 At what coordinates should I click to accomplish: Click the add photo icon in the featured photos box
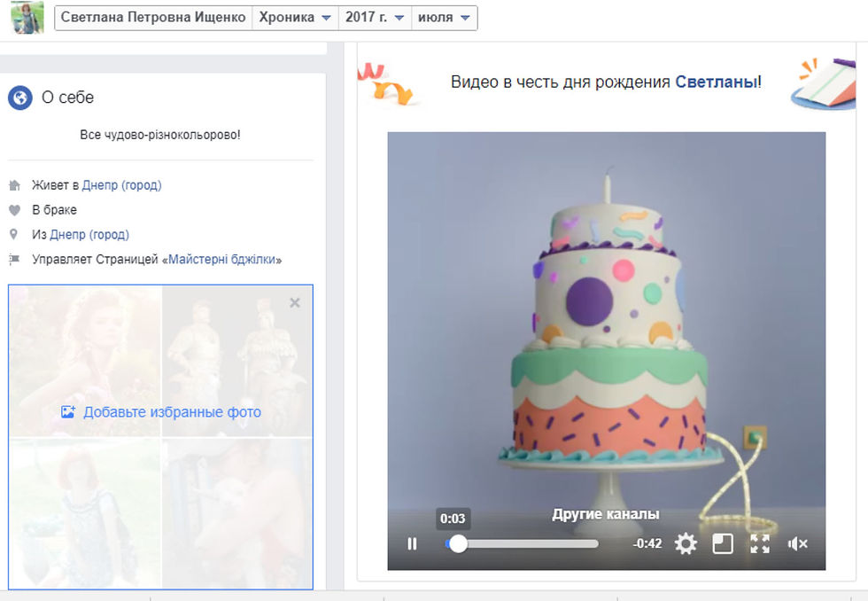68,411
